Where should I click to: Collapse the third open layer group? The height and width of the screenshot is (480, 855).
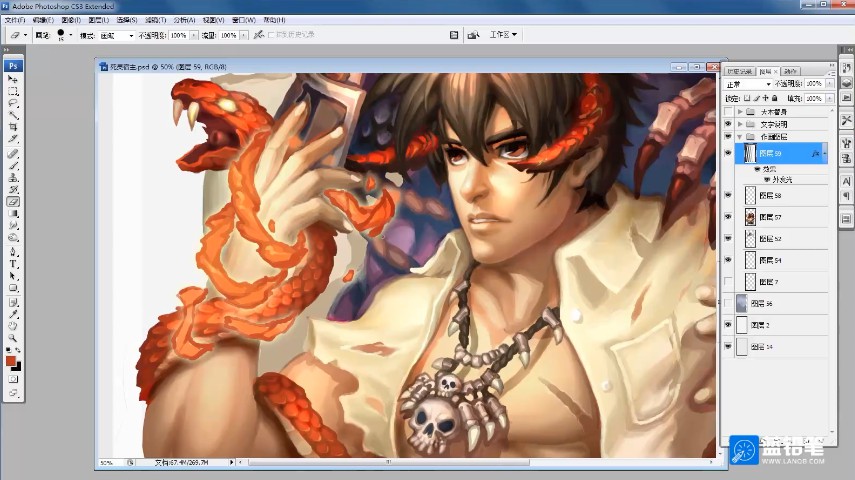tap(740, 136)
